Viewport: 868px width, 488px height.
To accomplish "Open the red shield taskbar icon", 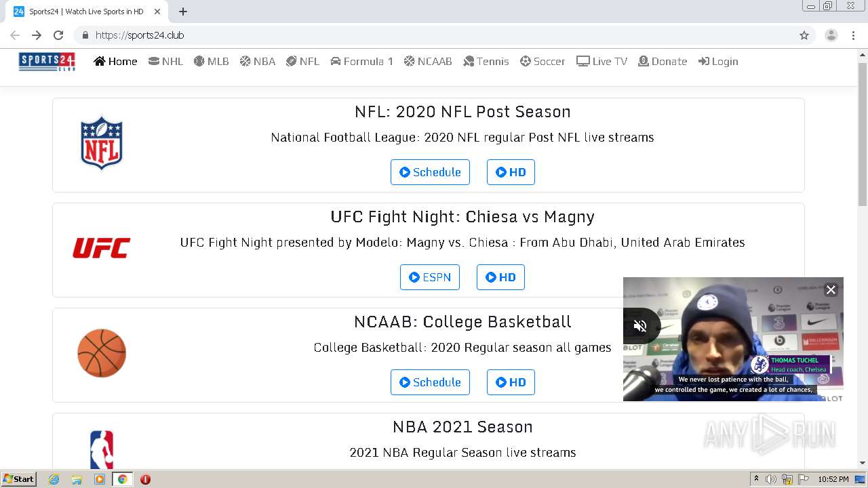I will [x=145, y=479].
